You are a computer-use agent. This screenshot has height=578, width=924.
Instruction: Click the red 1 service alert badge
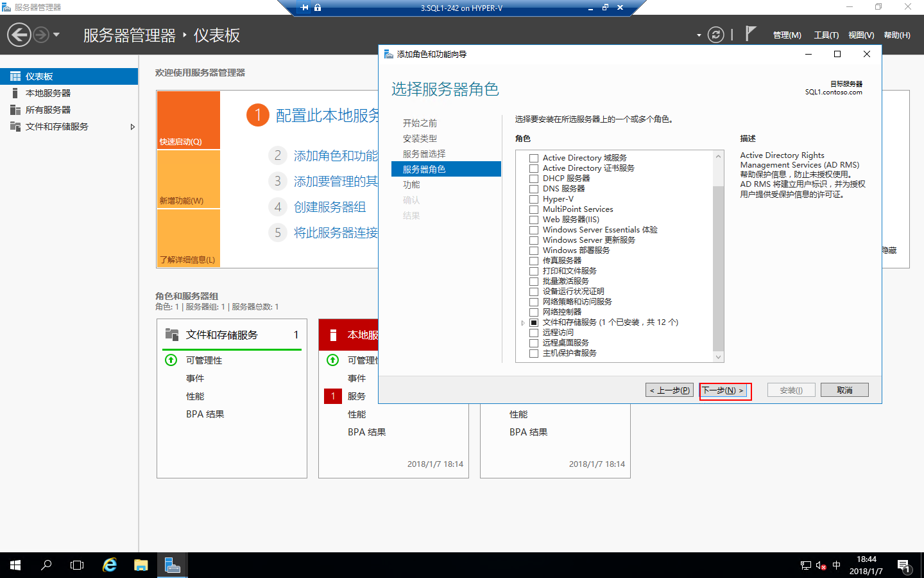333,396
